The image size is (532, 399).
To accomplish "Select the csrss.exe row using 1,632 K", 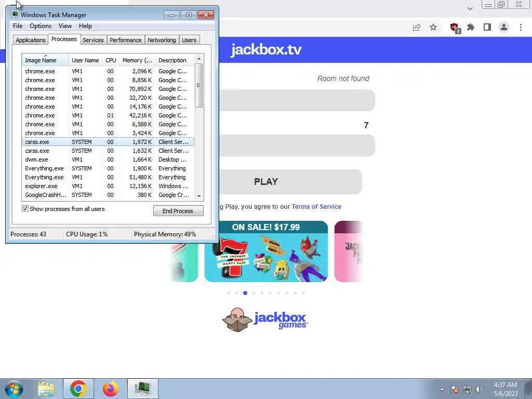I will tap(108, 151).
